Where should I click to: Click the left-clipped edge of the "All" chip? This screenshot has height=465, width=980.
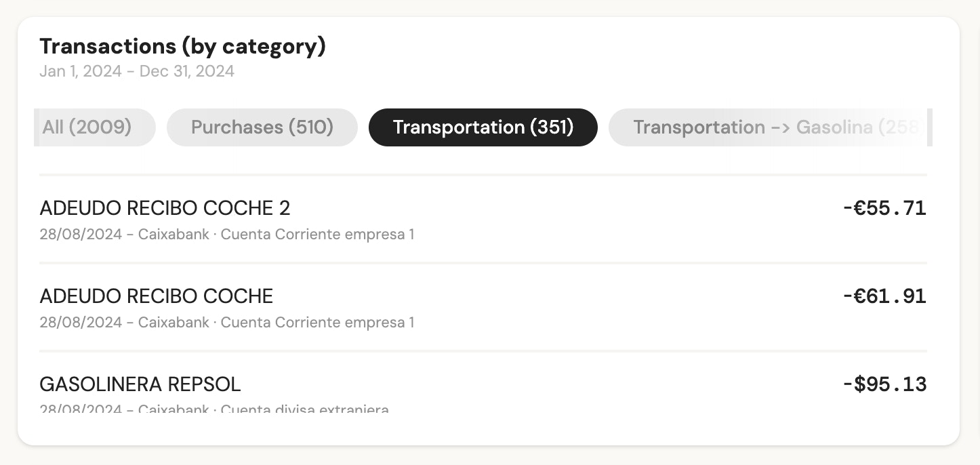click(37, 127)
